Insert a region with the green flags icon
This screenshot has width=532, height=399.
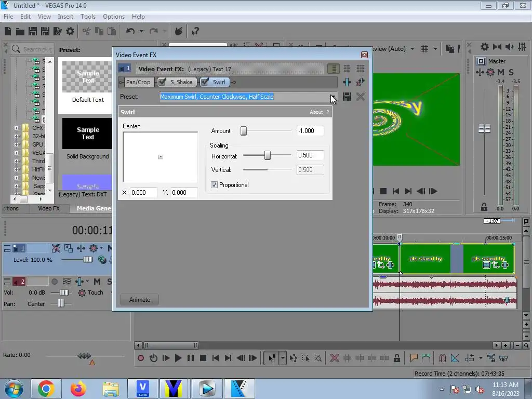click(x=426, y=358)
